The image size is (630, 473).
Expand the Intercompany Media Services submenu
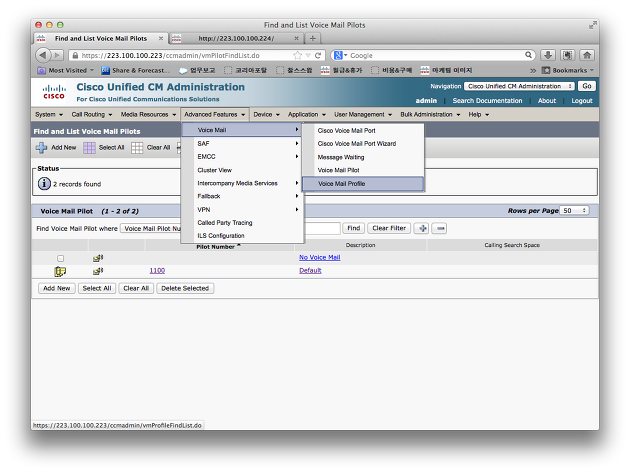[242, 183]
